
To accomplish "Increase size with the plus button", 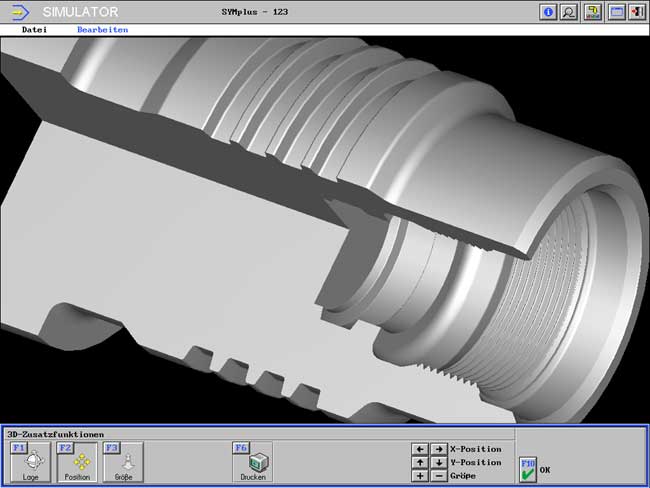I will click(x=420, y=476).
